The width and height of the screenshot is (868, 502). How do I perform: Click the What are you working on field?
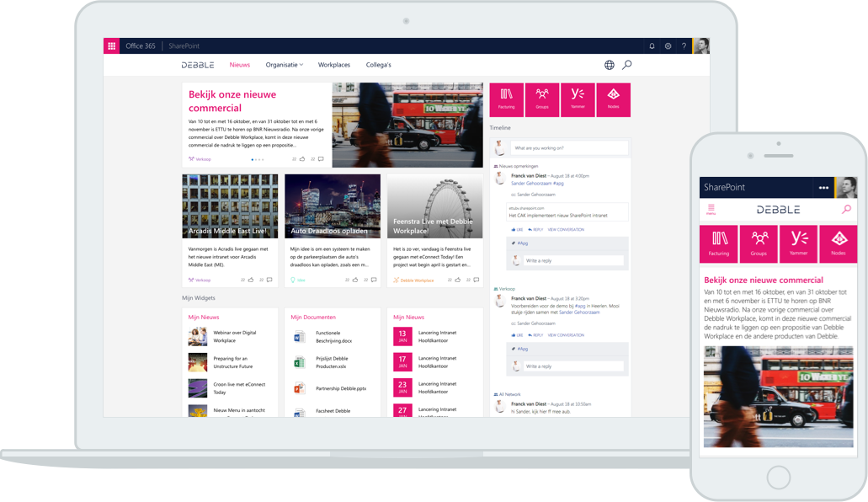pos(570,148)
